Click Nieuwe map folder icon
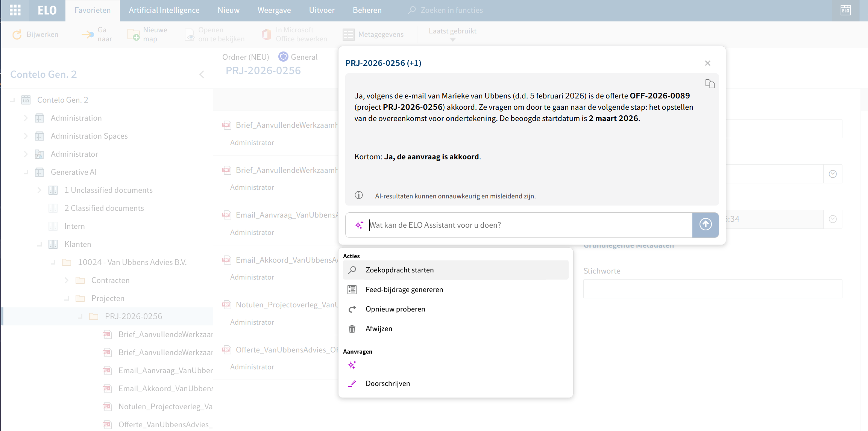Viewport: 868px width, 431px height. (134, 35)
